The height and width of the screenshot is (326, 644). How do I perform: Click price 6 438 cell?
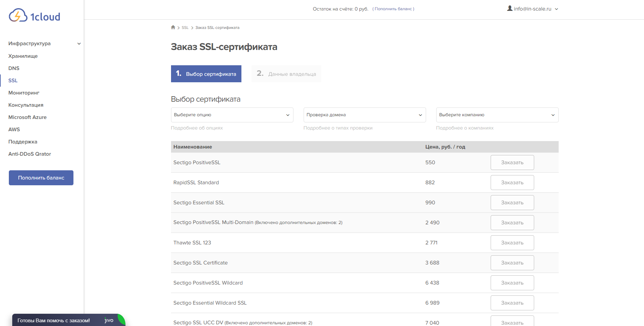coord(432,283)
